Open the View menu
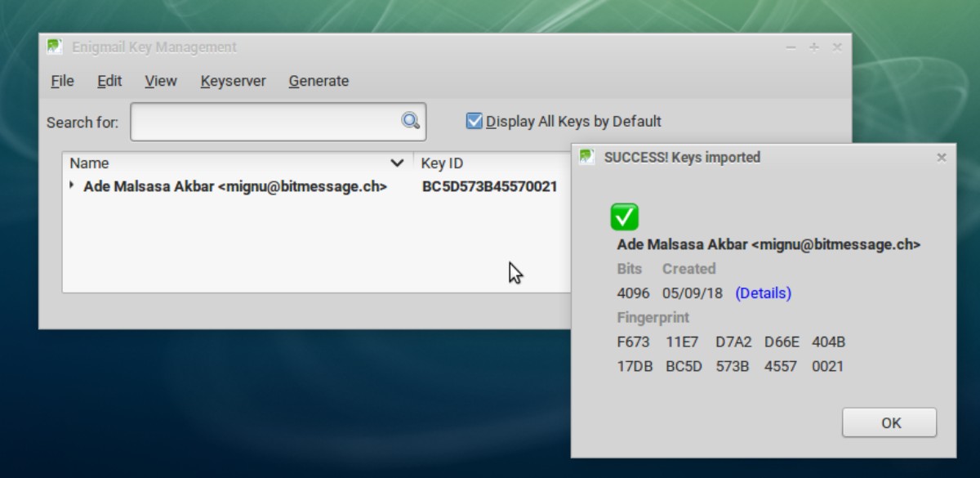The height and width of the screenshot is (478, 980). tap(161, 81)
